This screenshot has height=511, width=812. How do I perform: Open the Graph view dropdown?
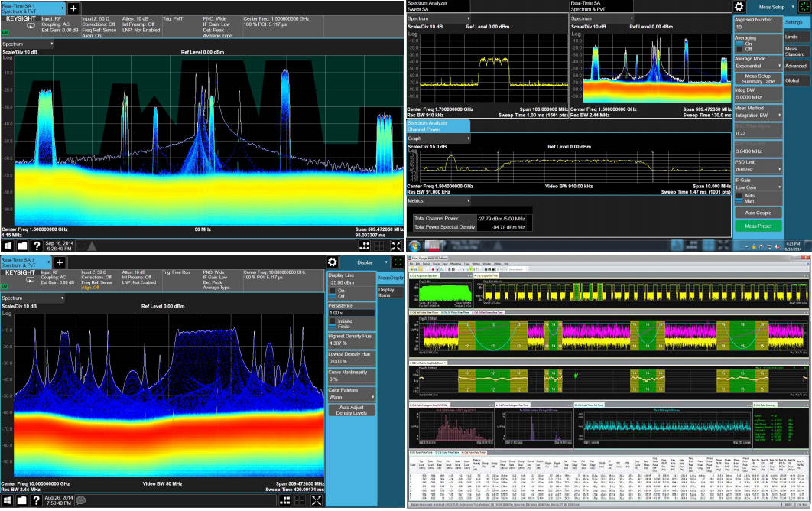[439, 139]
